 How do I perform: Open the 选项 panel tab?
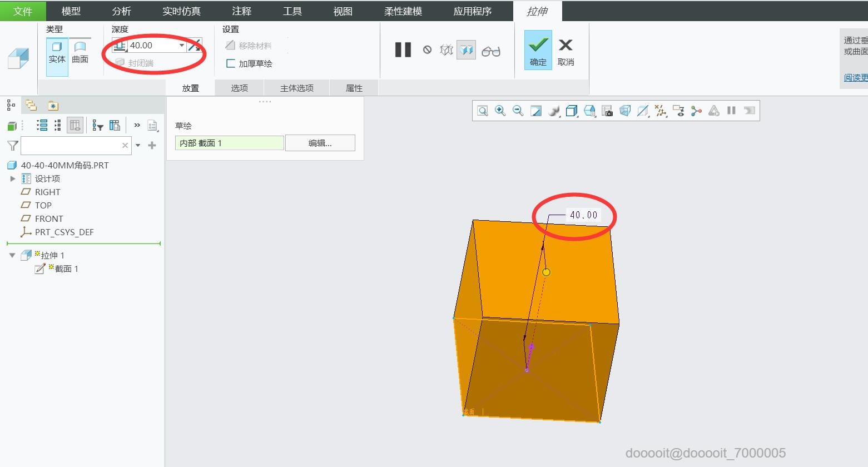(x=240, y=88)
